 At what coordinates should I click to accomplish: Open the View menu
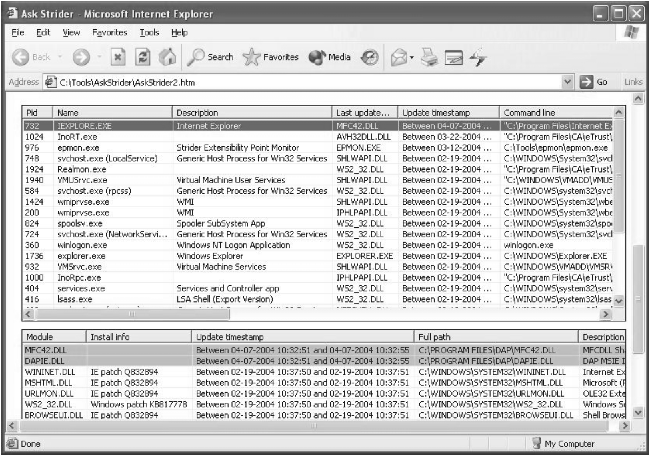coord(71,32)
